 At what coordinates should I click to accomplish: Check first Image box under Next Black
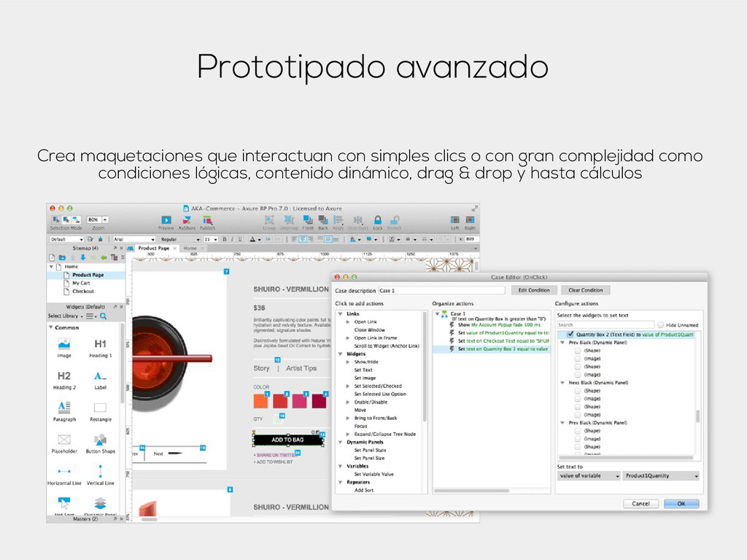pos(578,399)
